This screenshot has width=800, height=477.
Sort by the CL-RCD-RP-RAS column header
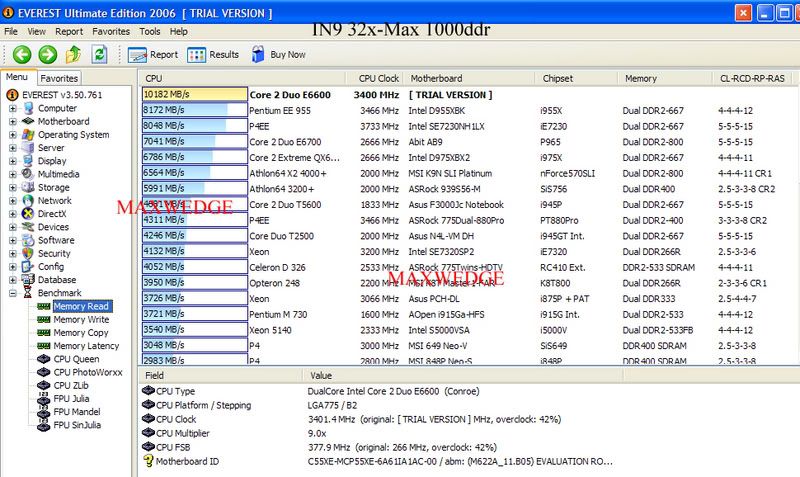[x=752, y=79]
